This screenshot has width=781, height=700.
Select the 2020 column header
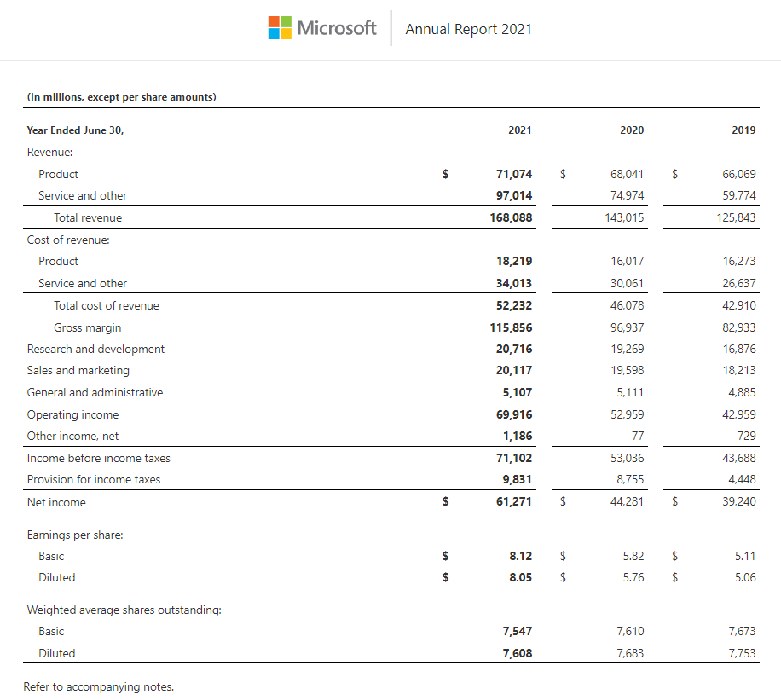632,130
